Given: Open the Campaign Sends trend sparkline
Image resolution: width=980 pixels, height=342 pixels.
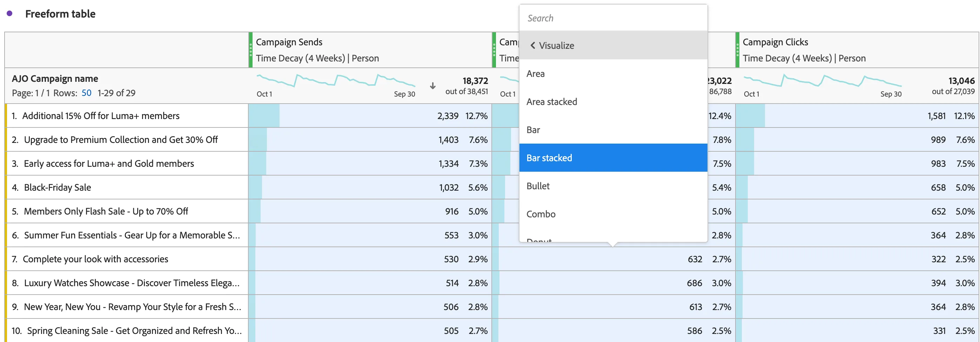Looking at the screenshot, I should pyautogui.click(x=336, y=80).
